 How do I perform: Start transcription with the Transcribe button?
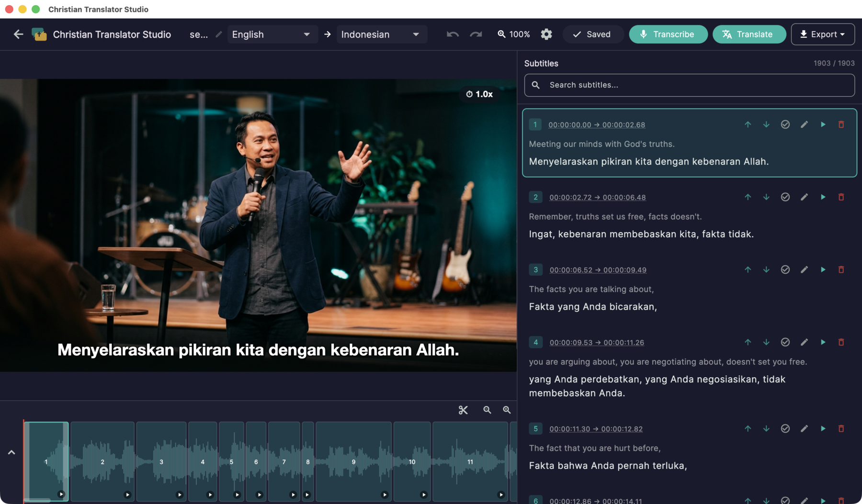pos(668,34)
